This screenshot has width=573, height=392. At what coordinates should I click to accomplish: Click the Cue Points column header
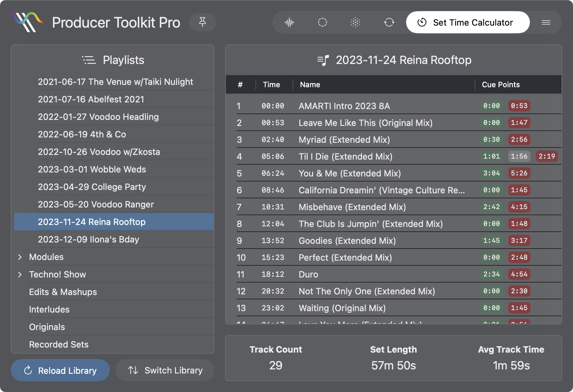pyautogui.click(x=501, y=85)
